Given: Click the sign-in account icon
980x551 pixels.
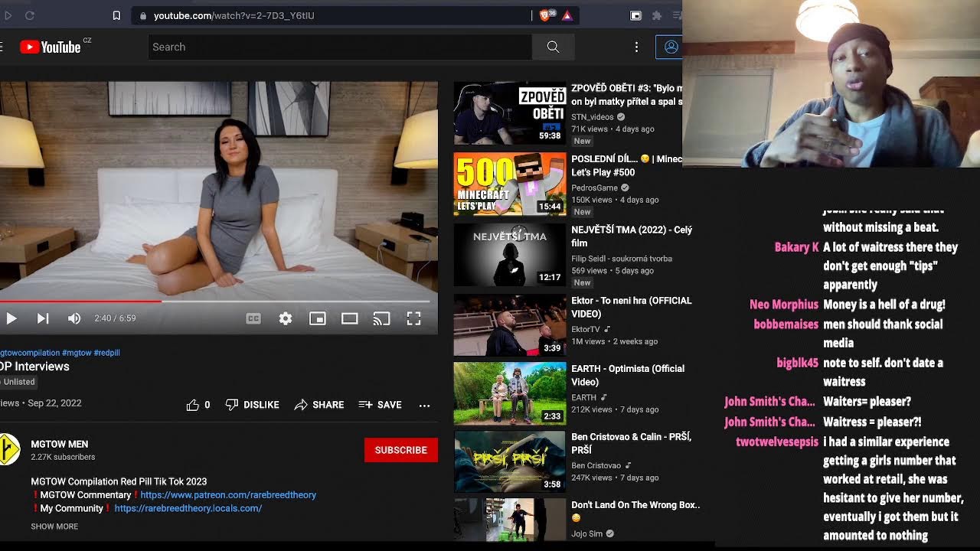Looking at the screenshot, I should (x=671, y=47).
